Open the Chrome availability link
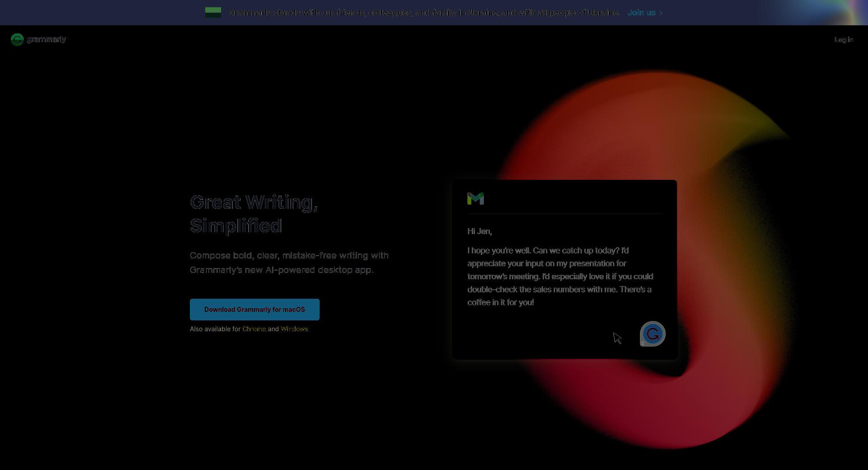Image resolution: width=868 pixels, height=470 pixels. click(x=254, y=329)
